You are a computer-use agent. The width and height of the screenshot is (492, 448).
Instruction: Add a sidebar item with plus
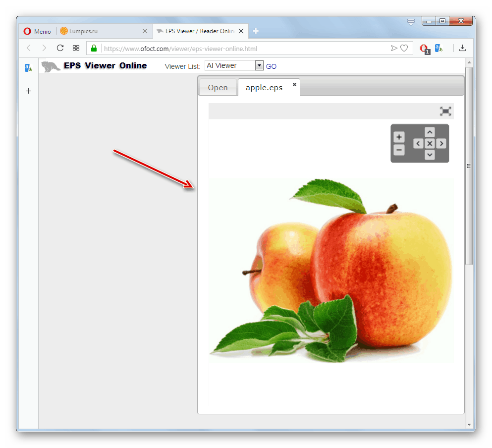point(29,91)
